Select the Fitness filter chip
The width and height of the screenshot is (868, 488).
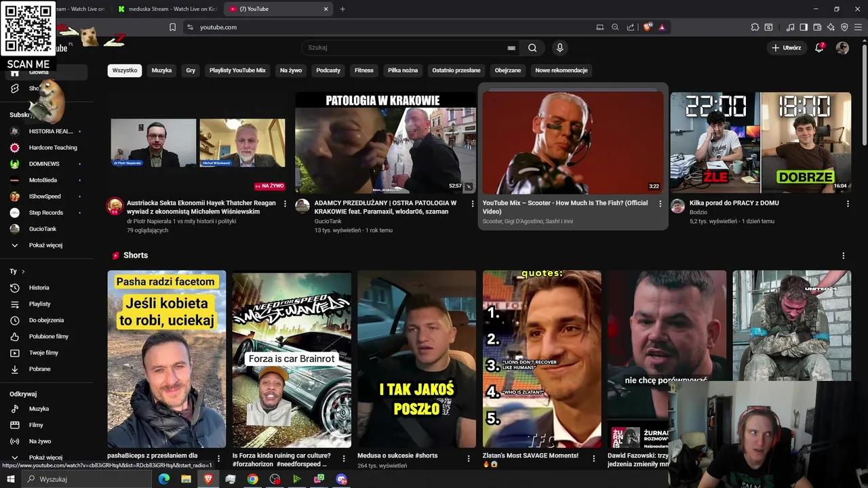[364, 70]
